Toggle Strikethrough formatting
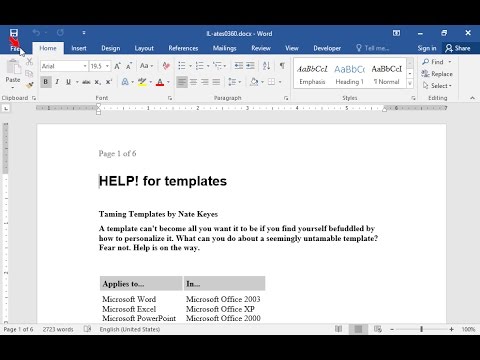 (x=86, y=82)
